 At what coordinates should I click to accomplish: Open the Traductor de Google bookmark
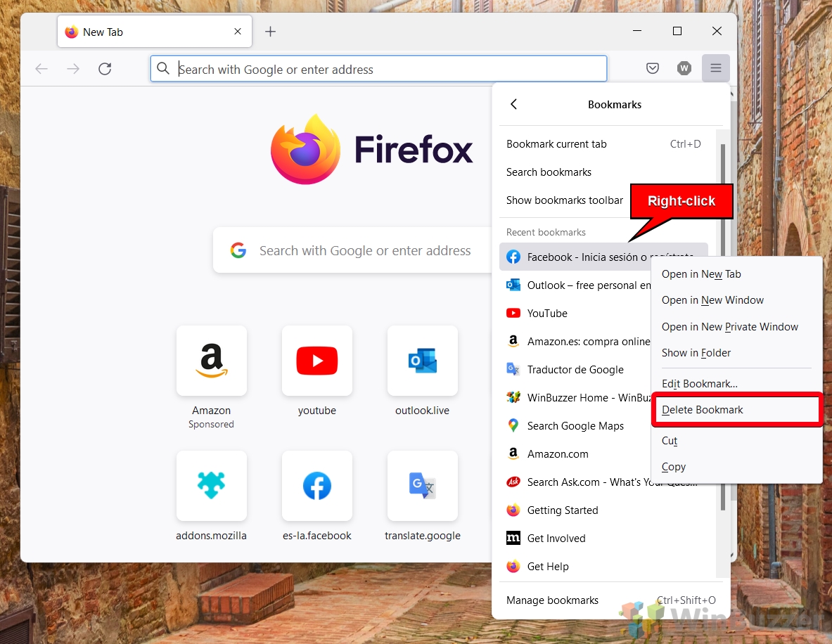coord(575,369)
